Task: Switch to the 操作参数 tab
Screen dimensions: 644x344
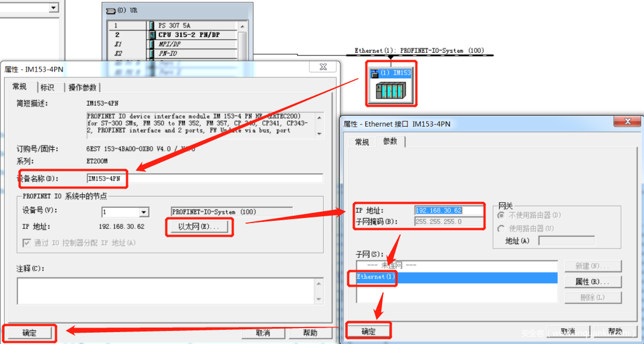Action: (x=82, y=87)
